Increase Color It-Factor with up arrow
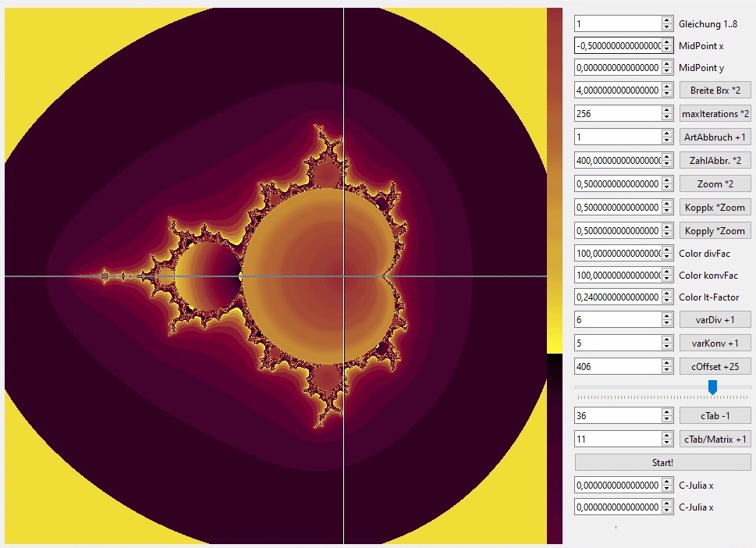 667,294
